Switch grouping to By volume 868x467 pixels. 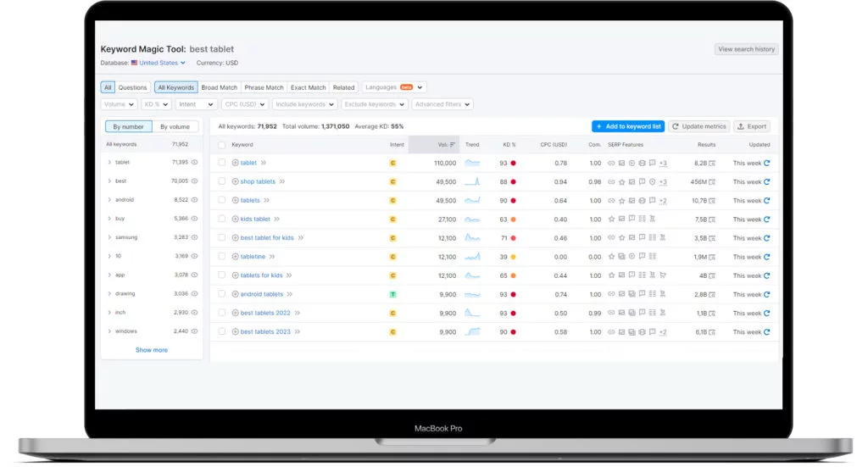[175, 127]
